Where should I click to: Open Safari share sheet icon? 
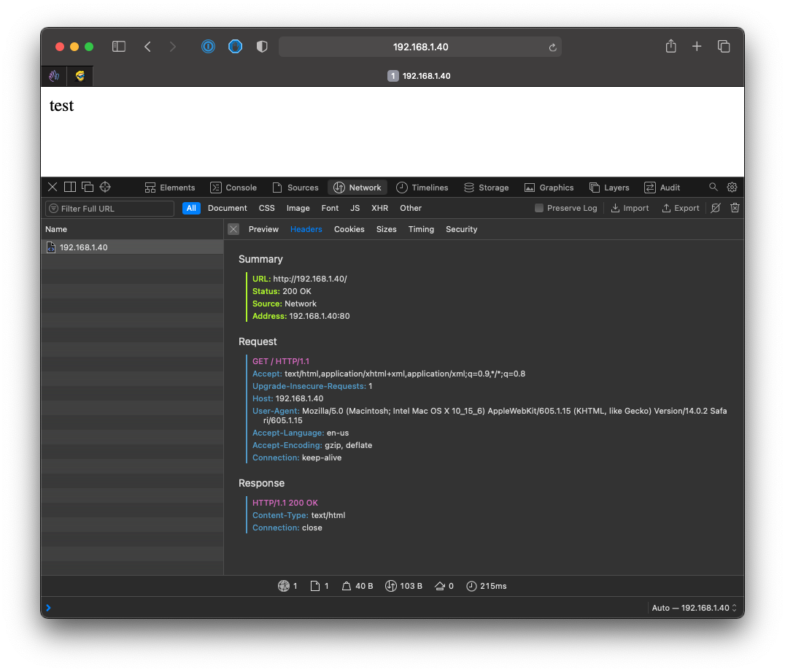(x=670, y=47)
